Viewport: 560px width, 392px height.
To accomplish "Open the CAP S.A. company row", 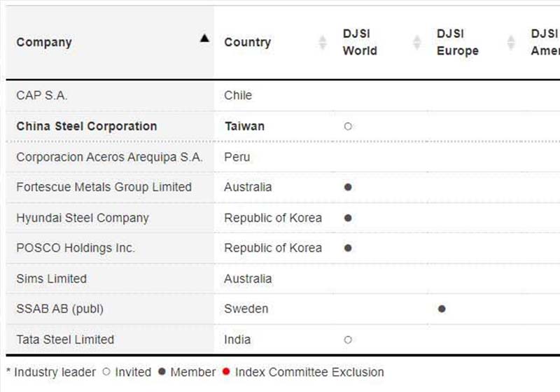I will click(x=283, y=95).
